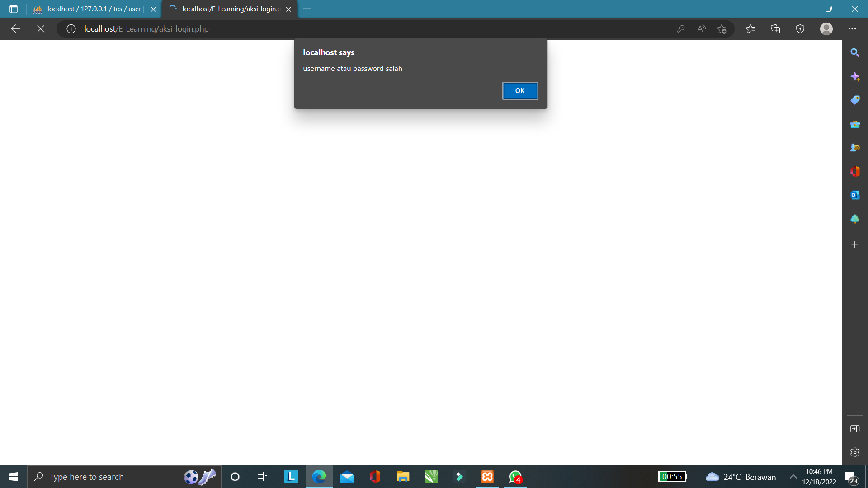Open Browser essentials shield icon

coord(800,29)
